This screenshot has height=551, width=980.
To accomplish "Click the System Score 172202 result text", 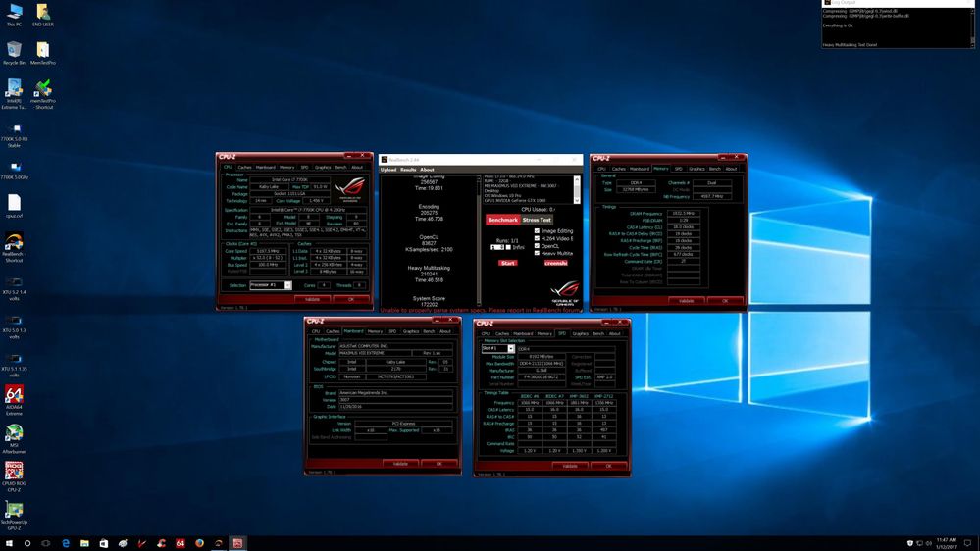I will [x=429, y=302].
